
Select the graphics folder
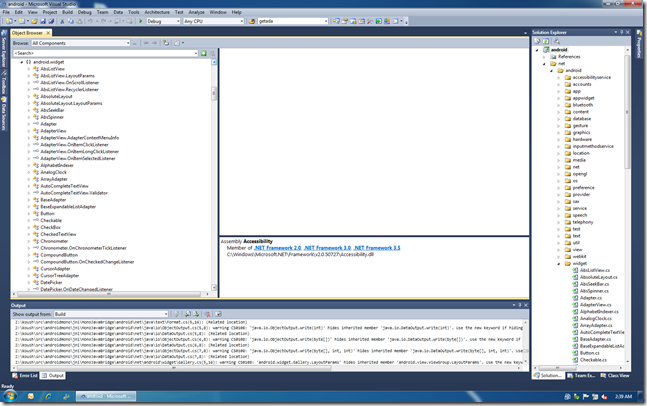click(581, 133)
